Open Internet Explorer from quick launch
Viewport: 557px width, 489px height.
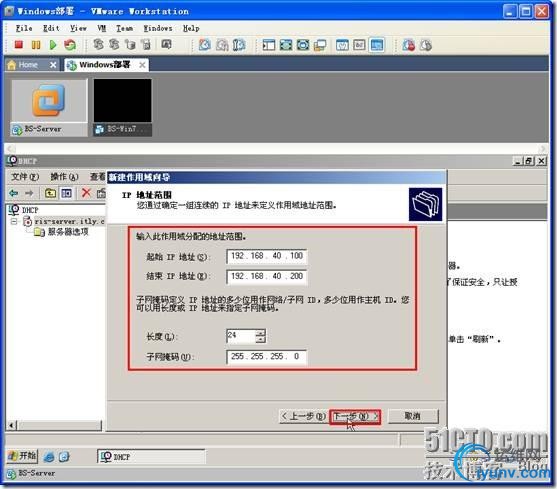(x=49, y=457)
